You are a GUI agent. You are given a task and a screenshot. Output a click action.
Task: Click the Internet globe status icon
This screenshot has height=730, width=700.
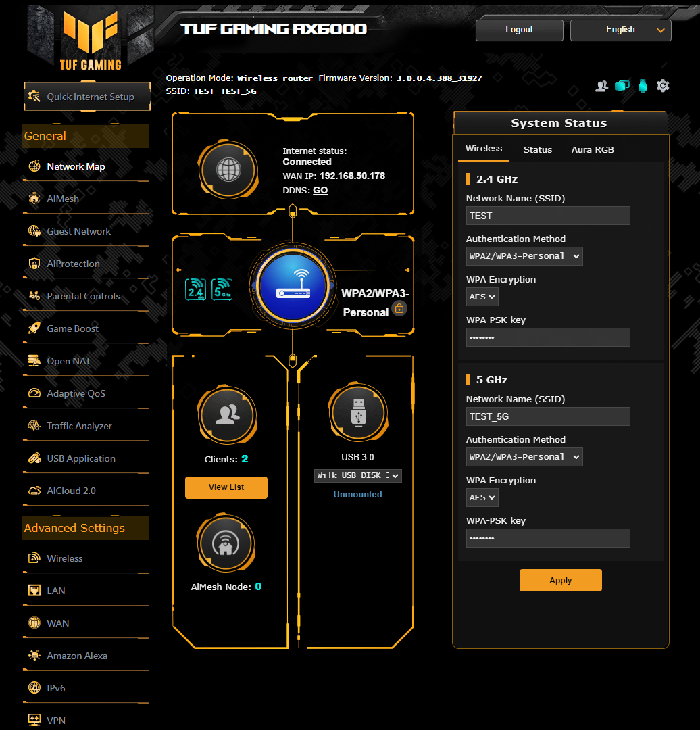[228, 170]
